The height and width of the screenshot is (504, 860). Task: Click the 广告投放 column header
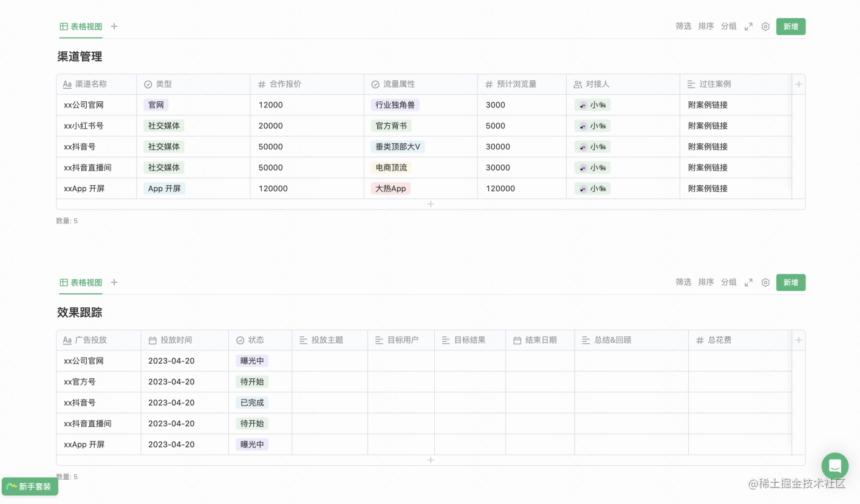tap(98, 340)
